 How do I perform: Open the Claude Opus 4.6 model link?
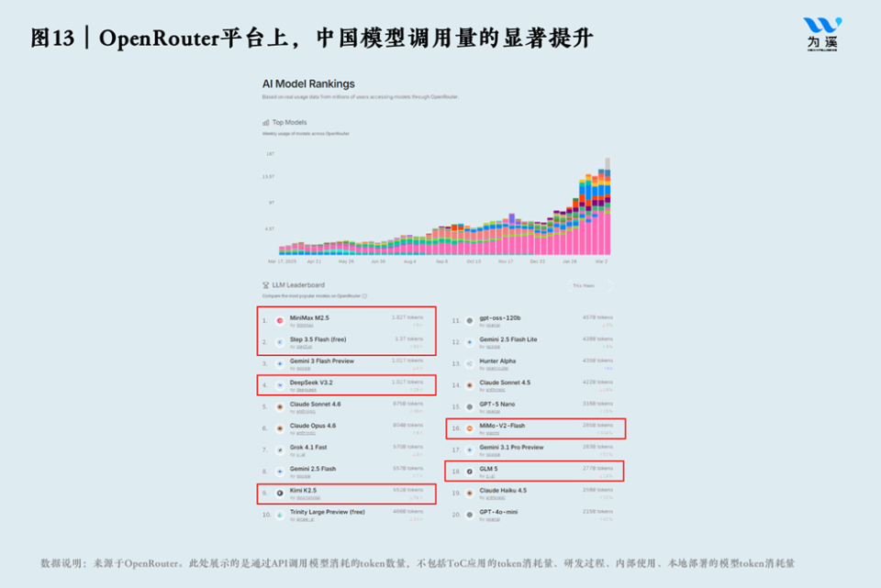312,426
